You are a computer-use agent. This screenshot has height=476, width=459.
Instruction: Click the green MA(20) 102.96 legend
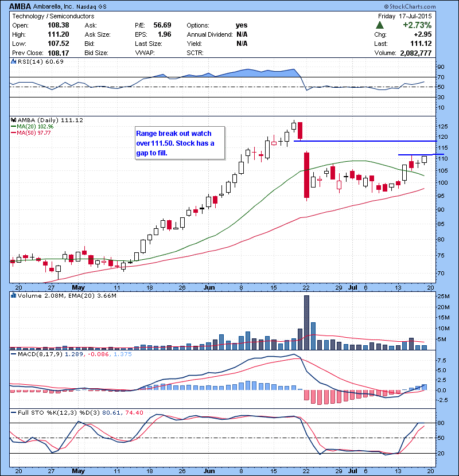32,127
